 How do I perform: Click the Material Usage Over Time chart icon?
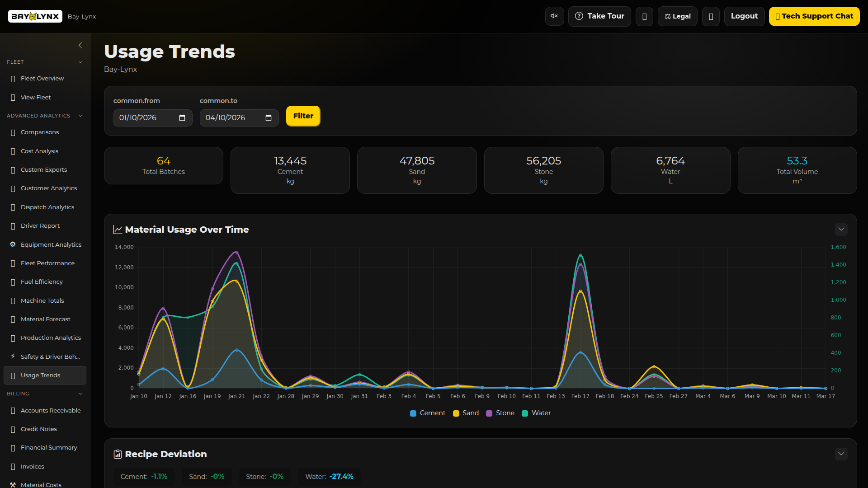(118, 229)
